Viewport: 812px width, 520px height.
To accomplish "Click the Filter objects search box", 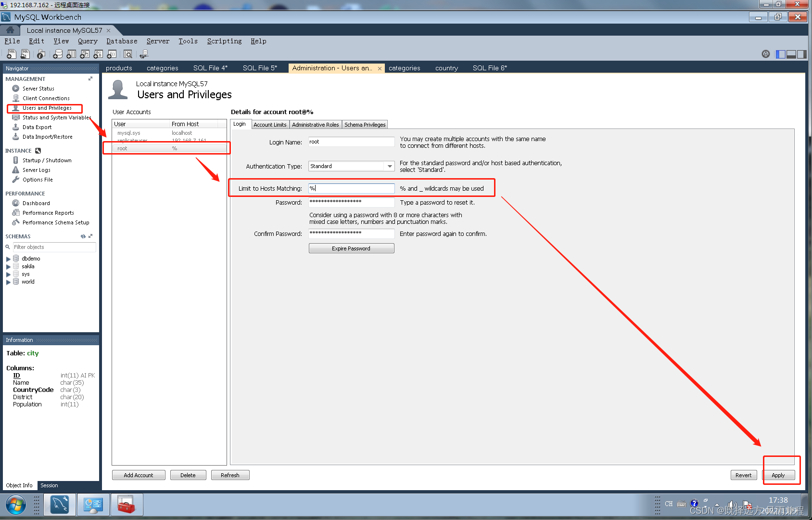I will pos(54,247).
